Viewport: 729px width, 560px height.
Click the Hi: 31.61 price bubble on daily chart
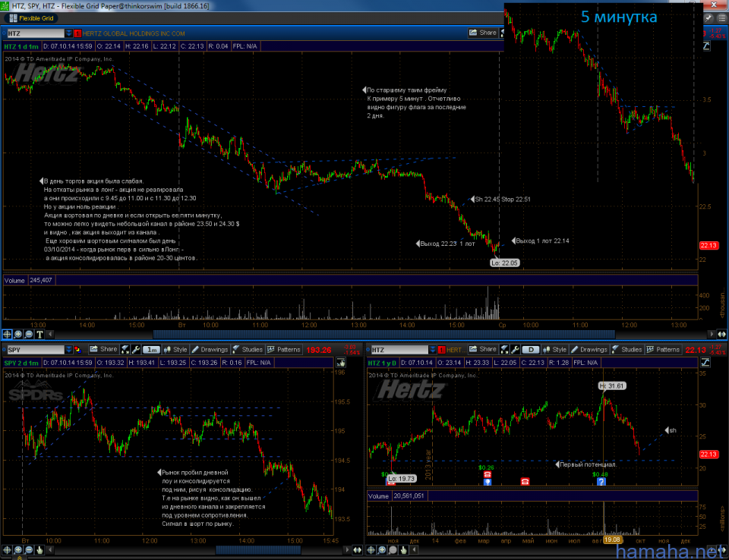point(612,385)
